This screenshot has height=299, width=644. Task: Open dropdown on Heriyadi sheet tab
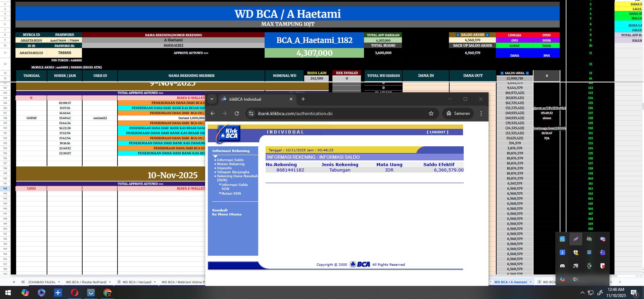155,282
